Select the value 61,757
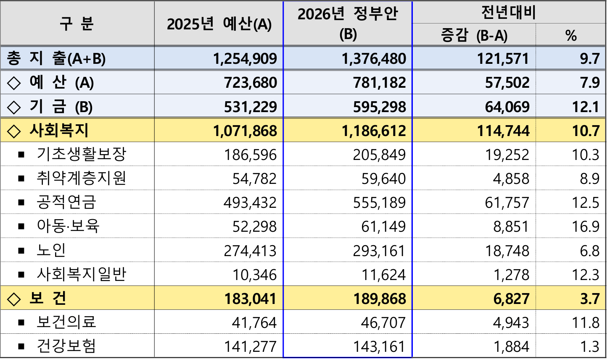The image size is (610, 364). point(507,203)
